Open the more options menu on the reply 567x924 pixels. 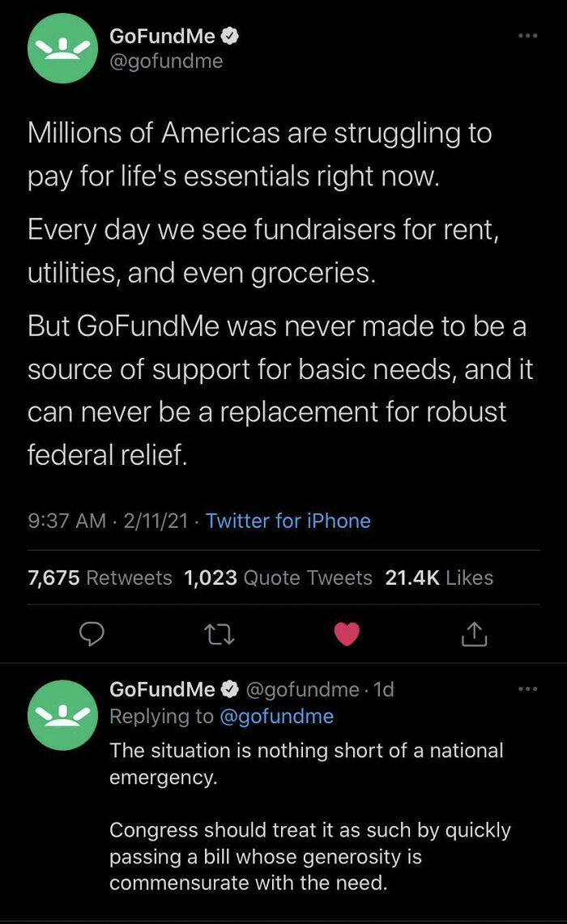tap(527, 688)
